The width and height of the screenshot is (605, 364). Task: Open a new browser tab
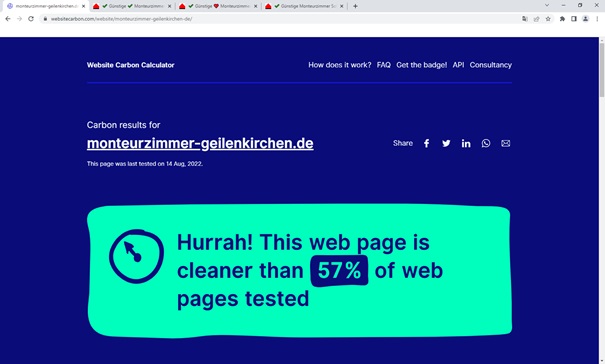pos(355,6)
